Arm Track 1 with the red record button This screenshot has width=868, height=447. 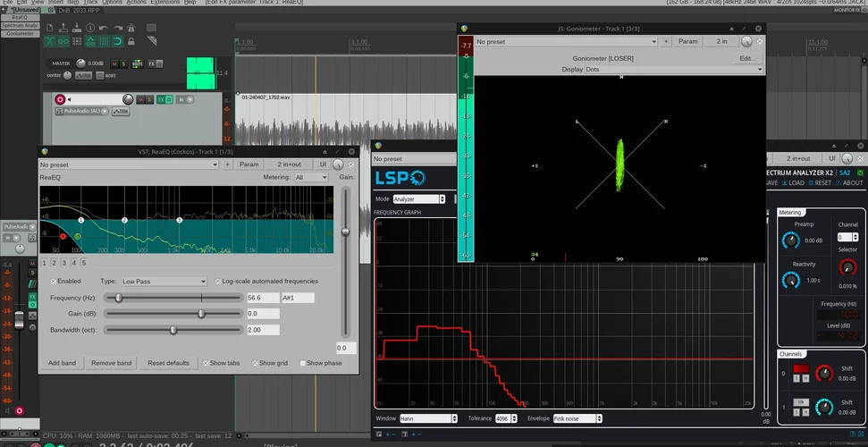[60, 99]
